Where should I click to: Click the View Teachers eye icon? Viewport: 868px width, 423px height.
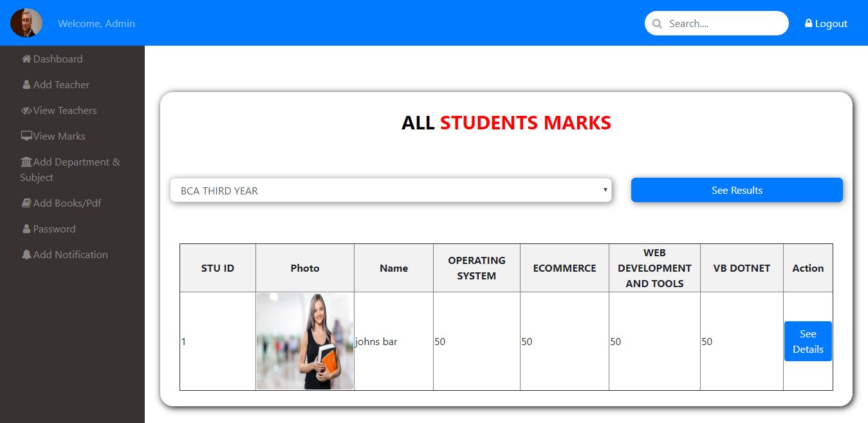(26, 111)
